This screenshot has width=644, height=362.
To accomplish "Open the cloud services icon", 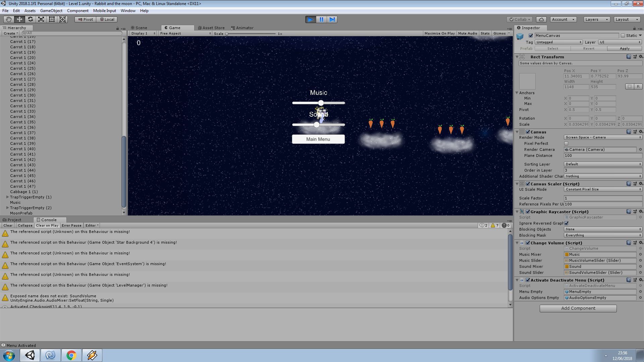I will pos(541,19).
